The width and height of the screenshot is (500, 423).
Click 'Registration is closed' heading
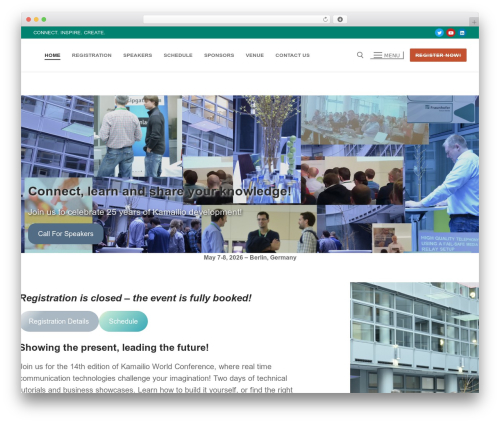[x=136, y=298]
